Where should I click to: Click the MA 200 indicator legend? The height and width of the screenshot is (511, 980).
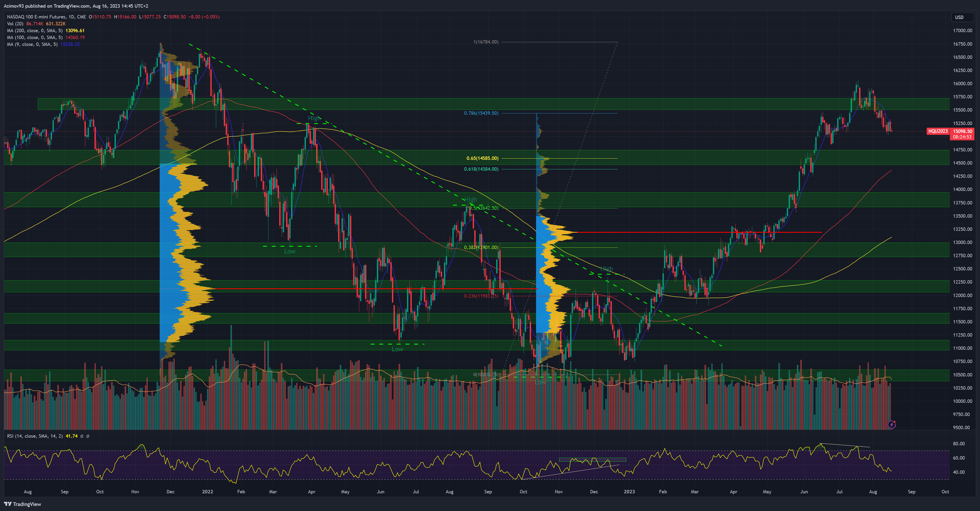coord(34,31)
